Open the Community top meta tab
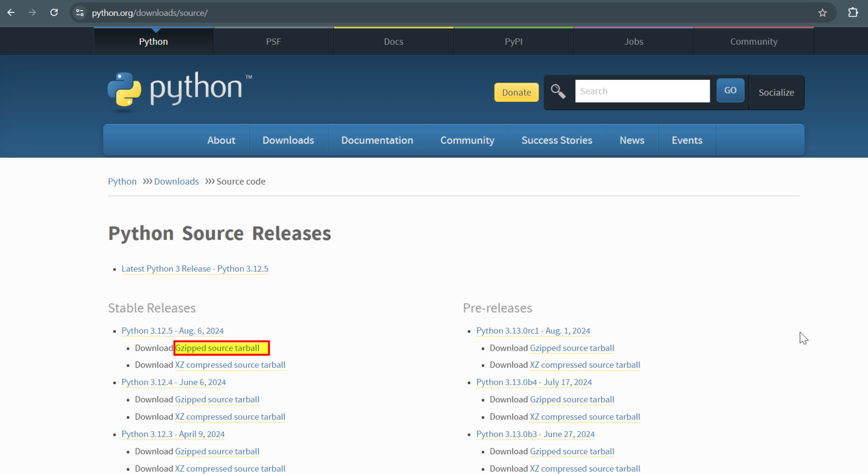This screenshot has height=474, width=868. (754, 41)
